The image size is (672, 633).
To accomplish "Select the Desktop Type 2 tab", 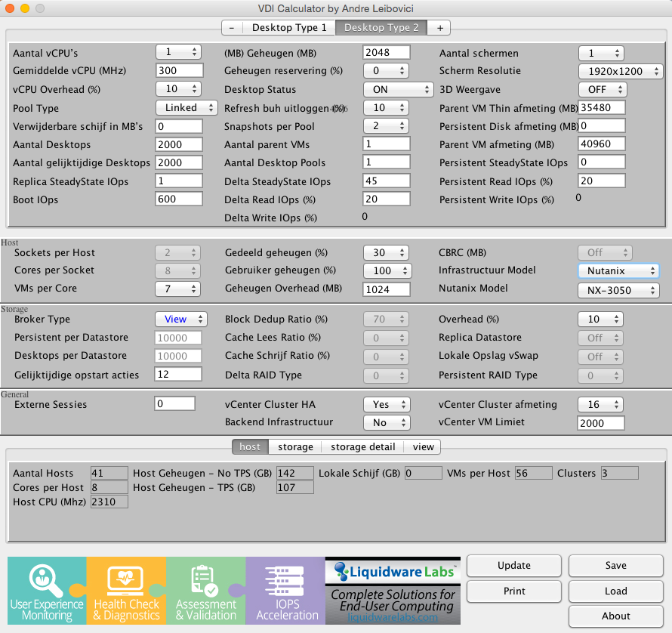I will (x=381, y=28).
